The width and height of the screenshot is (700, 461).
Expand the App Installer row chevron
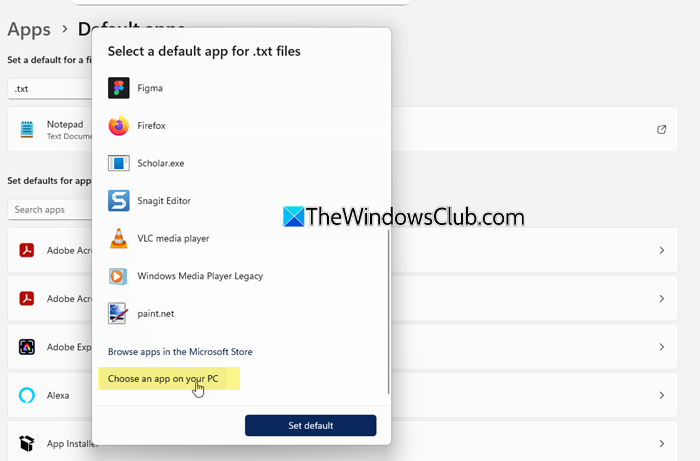pos(662,443)
